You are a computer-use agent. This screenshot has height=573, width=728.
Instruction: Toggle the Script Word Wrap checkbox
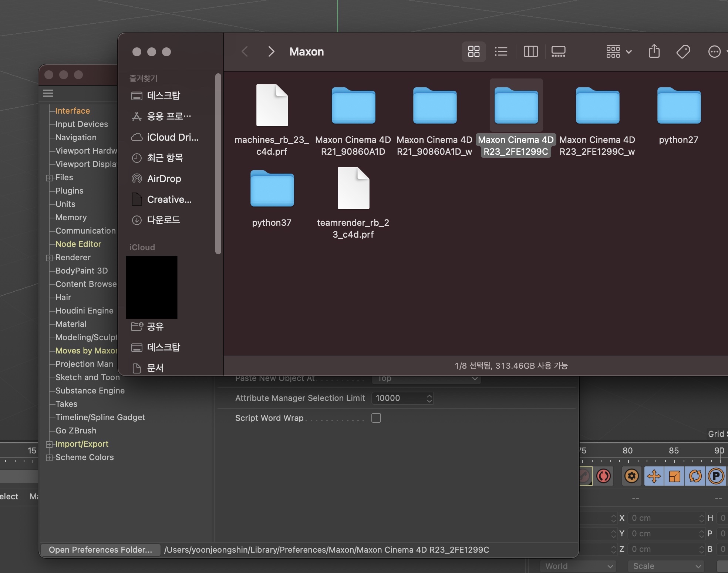pyautogui.click(x=376, y=418)
